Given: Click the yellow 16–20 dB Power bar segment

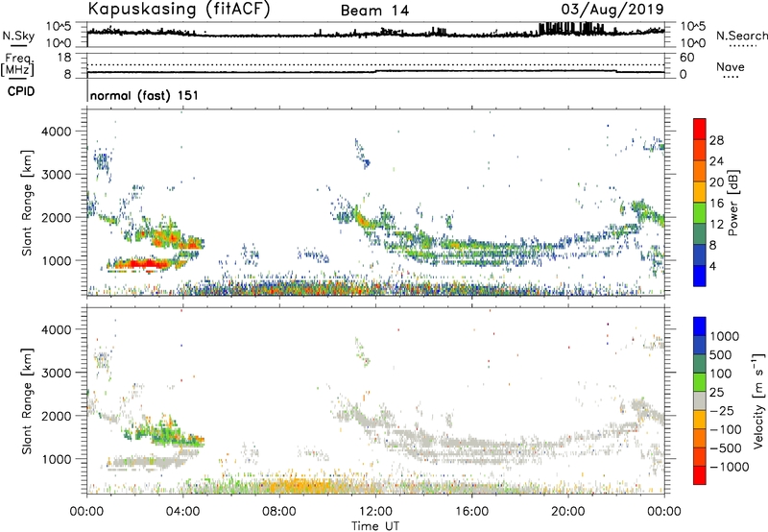Looking at the screenshot, I should [700, 192].
